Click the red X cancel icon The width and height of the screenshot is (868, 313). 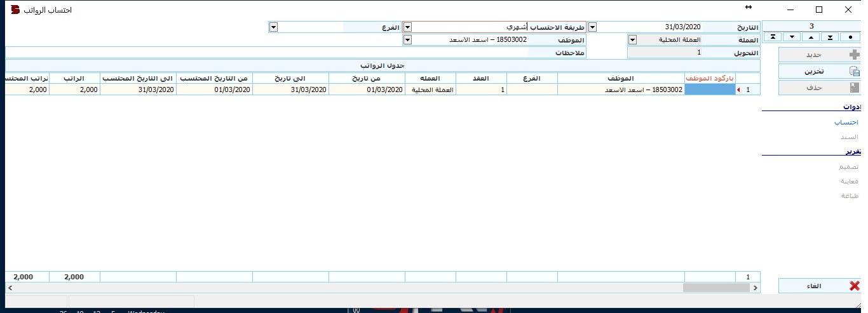click(854, 286)
